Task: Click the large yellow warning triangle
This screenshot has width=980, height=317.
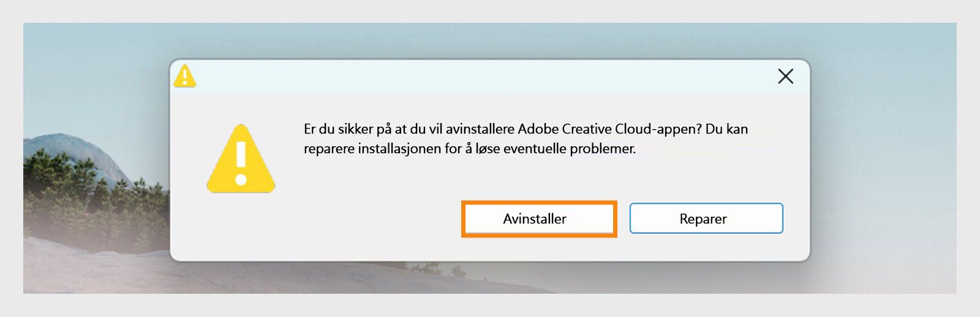Action: click(x=241, y=160)
